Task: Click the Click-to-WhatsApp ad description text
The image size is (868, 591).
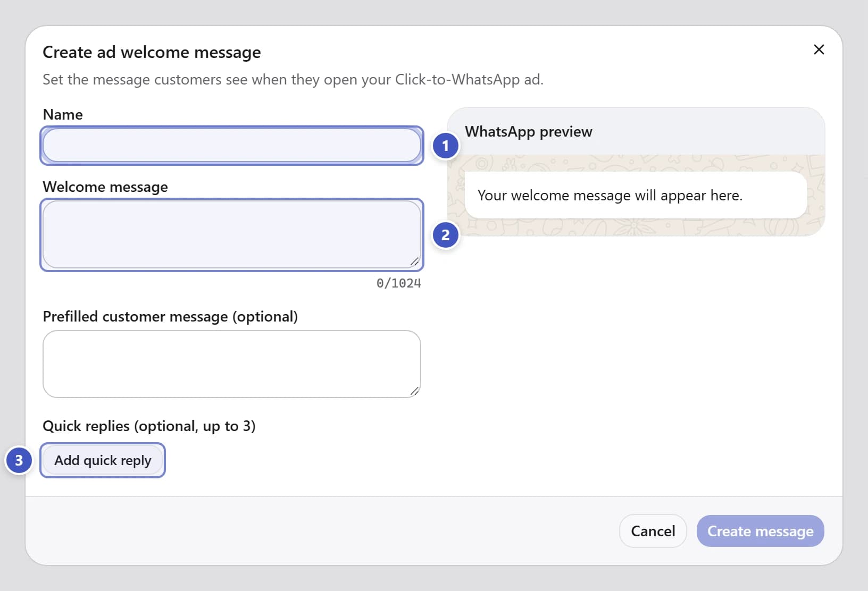Action: [293, 80]
